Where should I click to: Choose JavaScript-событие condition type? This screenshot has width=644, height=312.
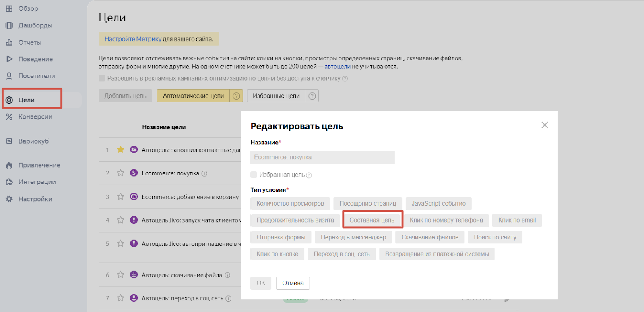(x=438, y=204)
